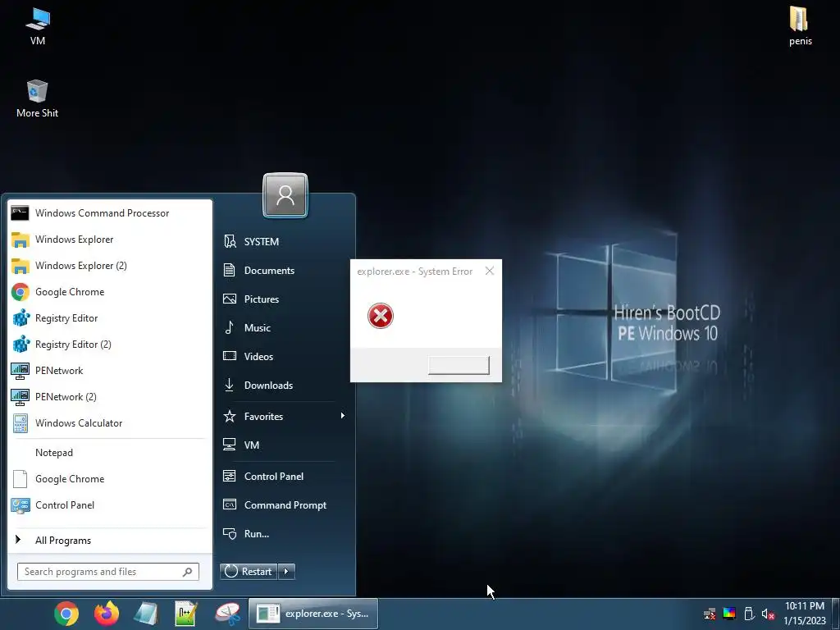Click the Search programs and files box
The height and width of the screenshot is (630, 840).
pos(108,572)
